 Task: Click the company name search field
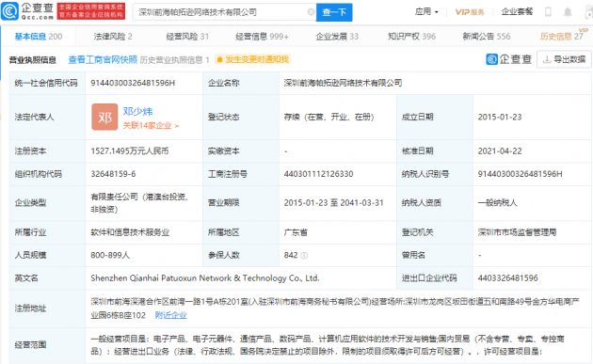coord(221,12)
